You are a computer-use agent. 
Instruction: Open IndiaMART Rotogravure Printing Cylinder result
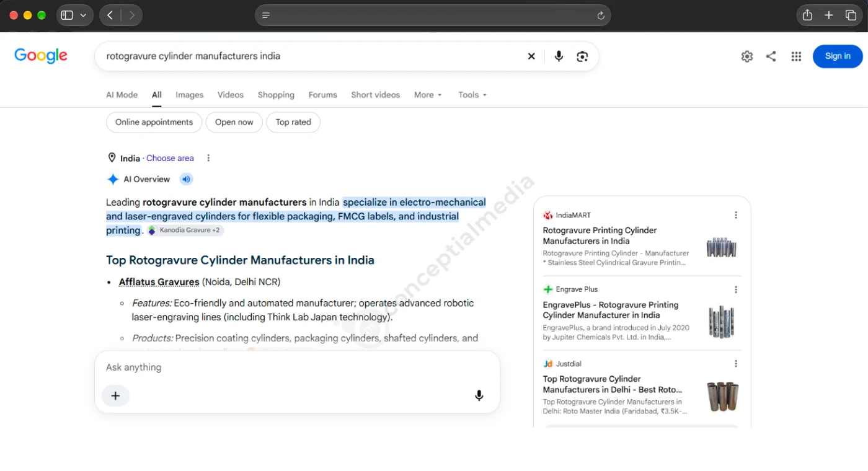click(600, 235)
